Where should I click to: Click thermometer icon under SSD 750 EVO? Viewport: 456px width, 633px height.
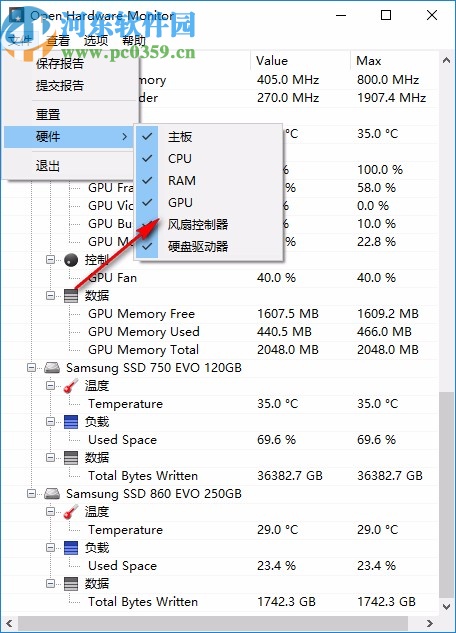click(x=71, y=386)
